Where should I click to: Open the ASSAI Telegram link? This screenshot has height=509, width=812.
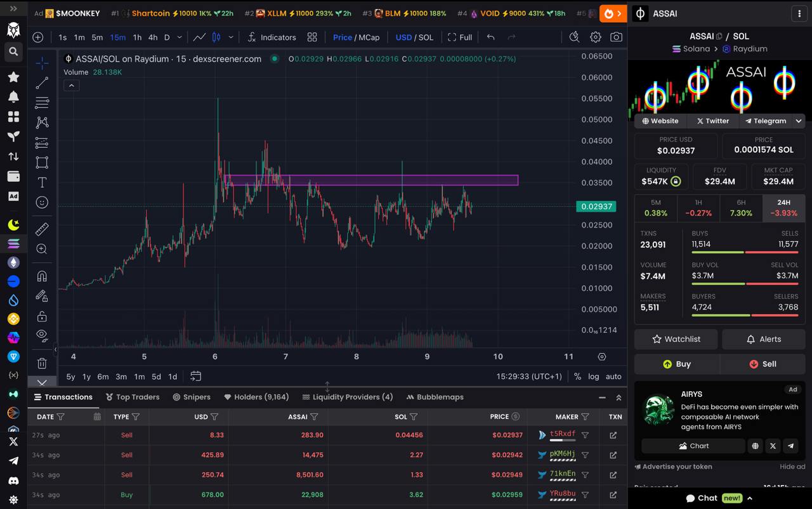pos(766,120)
